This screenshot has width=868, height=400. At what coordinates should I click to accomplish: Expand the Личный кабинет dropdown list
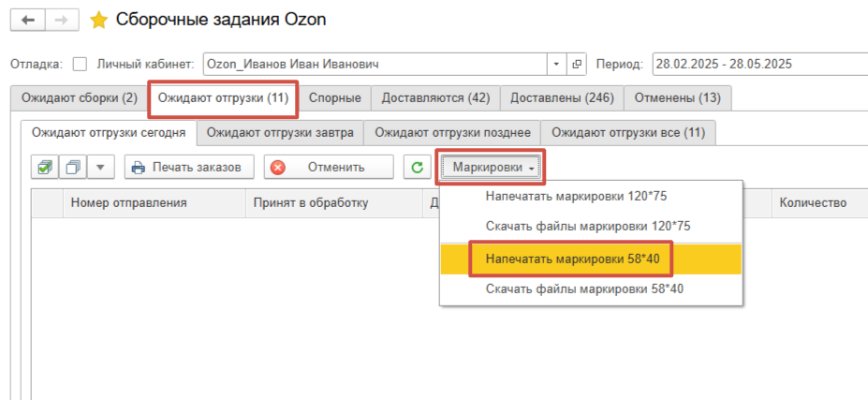pos(557,65)
